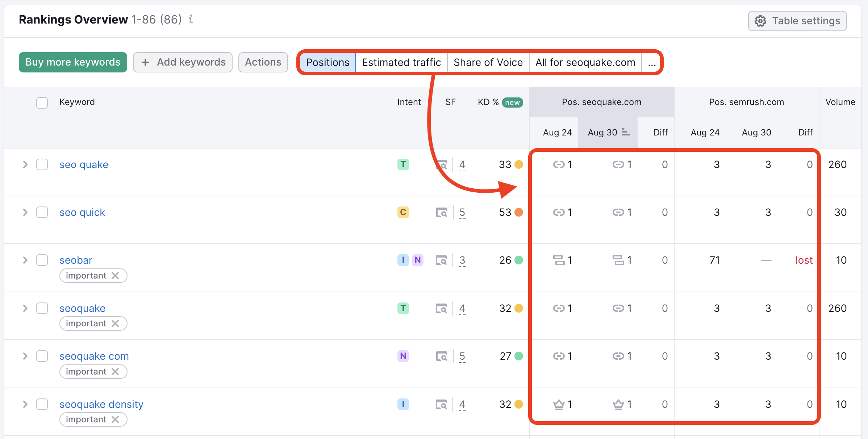Viewport: 868px width, 439px height.
Task: Remove important tag from seoquake density
Action: click(x=115, y=419)
